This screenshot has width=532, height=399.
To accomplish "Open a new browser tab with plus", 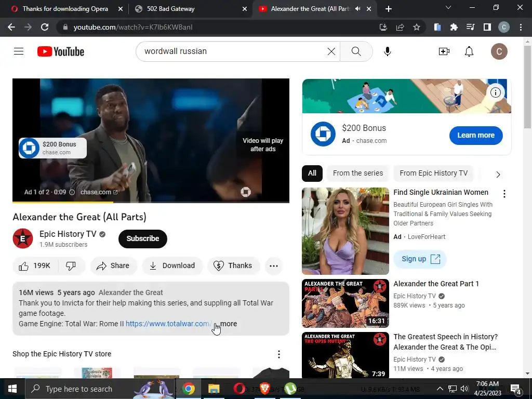I will (x=389, y=9).
